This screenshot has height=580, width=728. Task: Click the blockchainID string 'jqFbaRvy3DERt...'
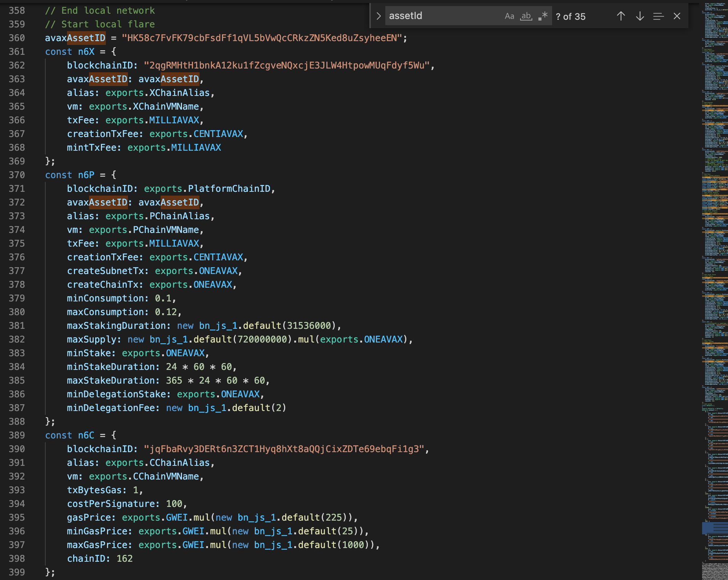tap(284, 449)
